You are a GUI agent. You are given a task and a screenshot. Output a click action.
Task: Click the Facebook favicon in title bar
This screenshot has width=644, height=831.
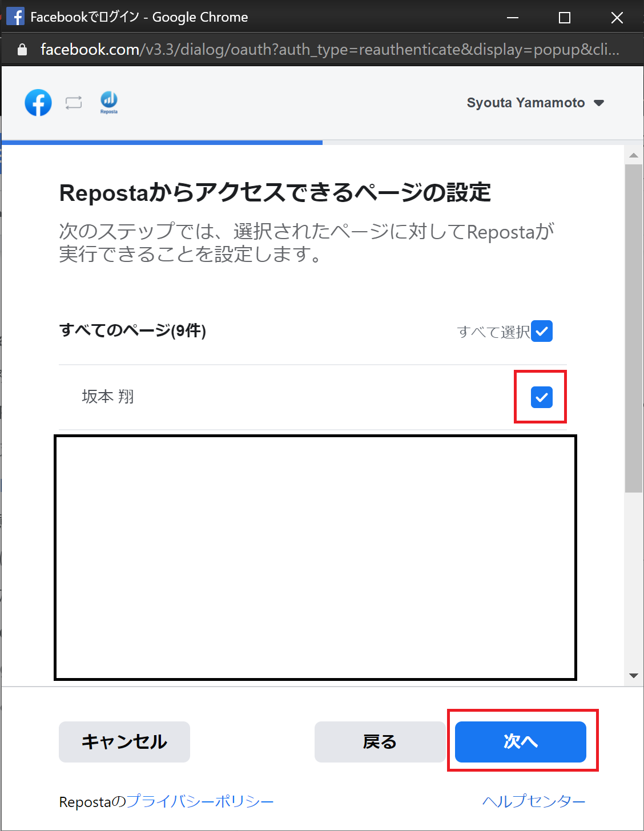tap(15, 17)
